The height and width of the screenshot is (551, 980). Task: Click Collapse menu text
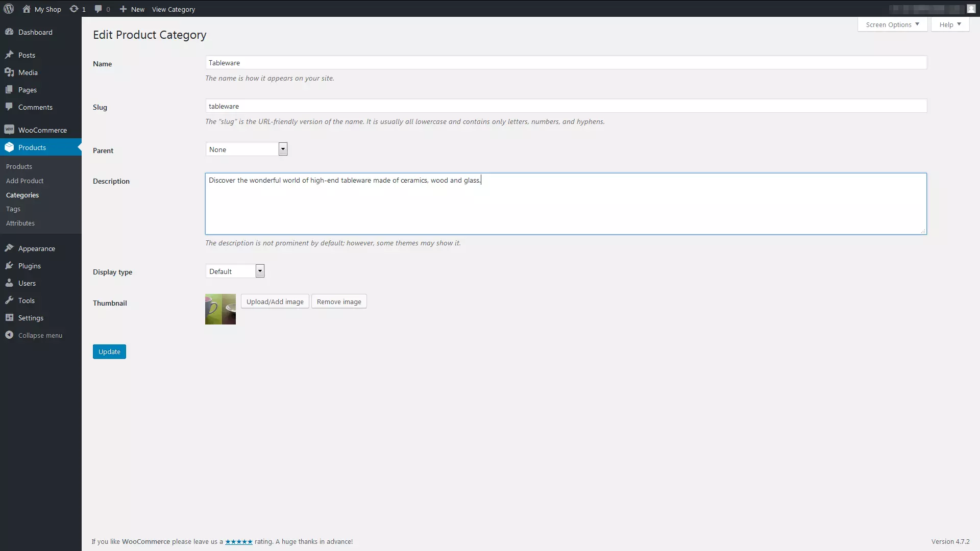click(40, 335)
